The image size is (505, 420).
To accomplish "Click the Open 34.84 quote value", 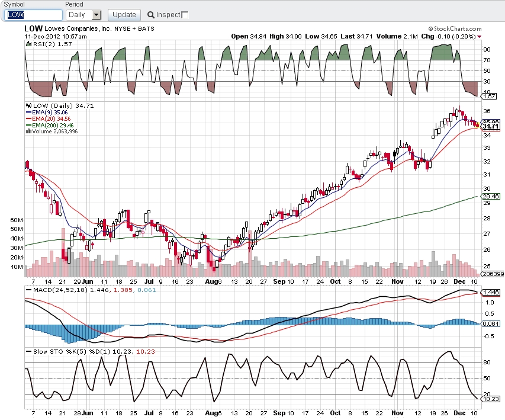I will click(x=249, y=36).
